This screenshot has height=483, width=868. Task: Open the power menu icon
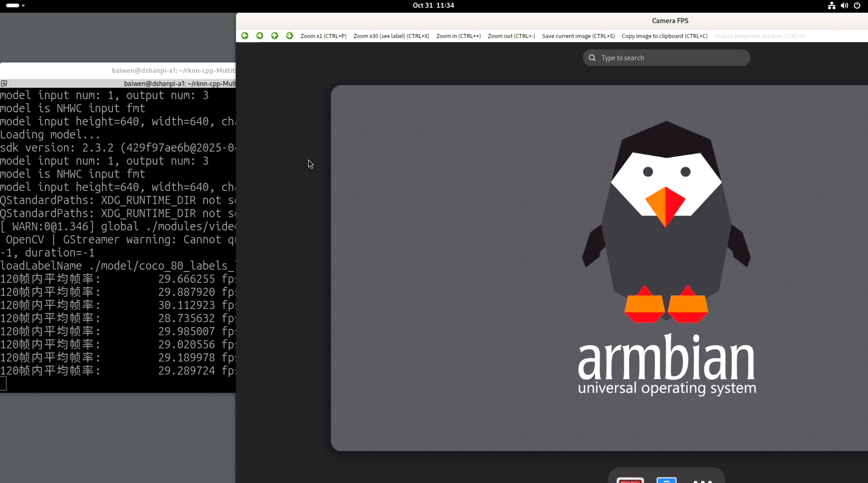pyautogui.click(x=857, y=5)
